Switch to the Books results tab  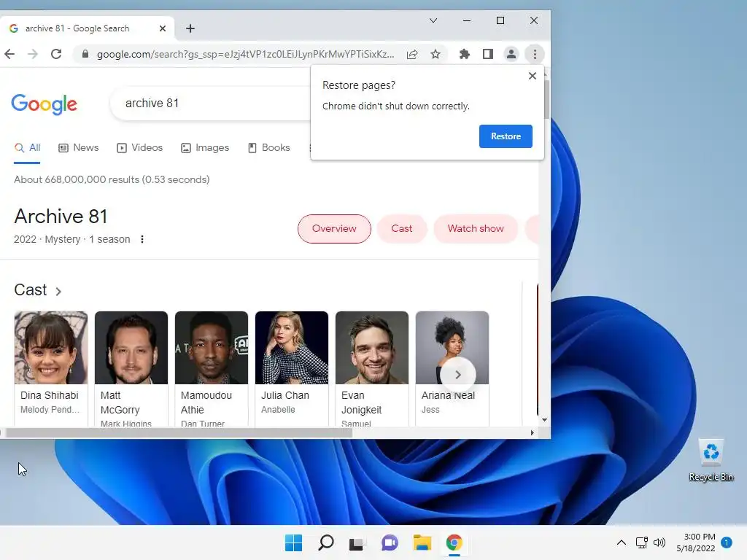coord(268,148)
